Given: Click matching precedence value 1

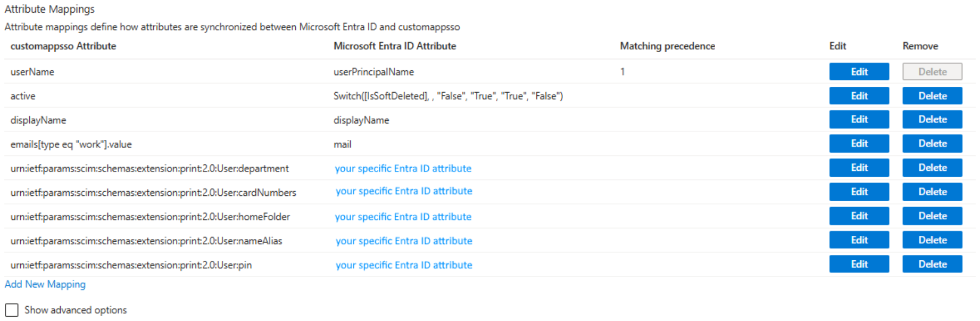Looking at the screenshot, I should tap(622, 72).
